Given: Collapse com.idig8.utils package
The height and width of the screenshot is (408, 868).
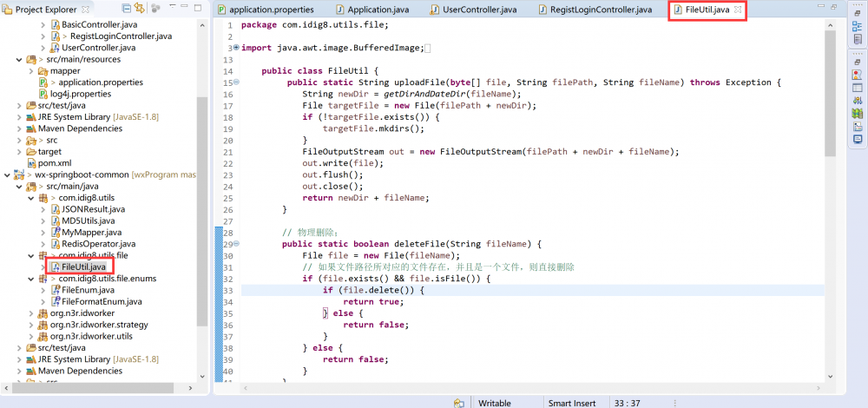Looking at the screenshot, I should click(x=31, y=198).
